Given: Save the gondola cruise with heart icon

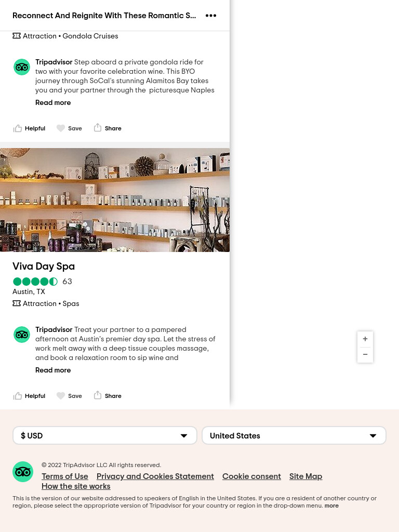Looking at the screenshot, I should [69, 128].
